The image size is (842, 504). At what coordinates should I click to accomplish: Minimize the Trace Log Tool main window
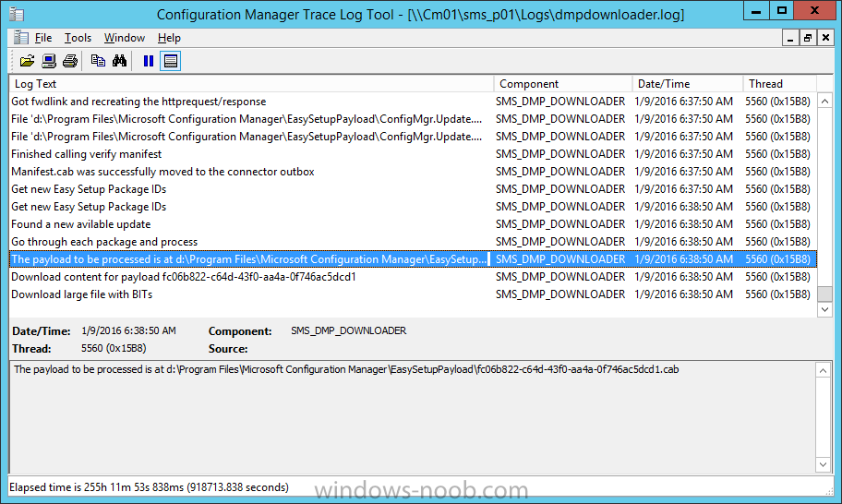[x=756, y=11]
